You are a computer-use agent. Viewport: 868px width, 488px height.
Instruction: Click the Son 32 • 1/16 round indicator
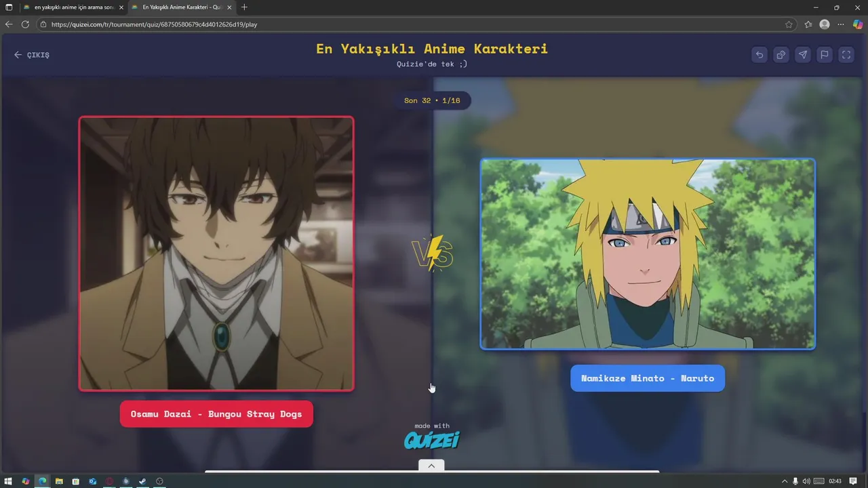pos(432,100)
